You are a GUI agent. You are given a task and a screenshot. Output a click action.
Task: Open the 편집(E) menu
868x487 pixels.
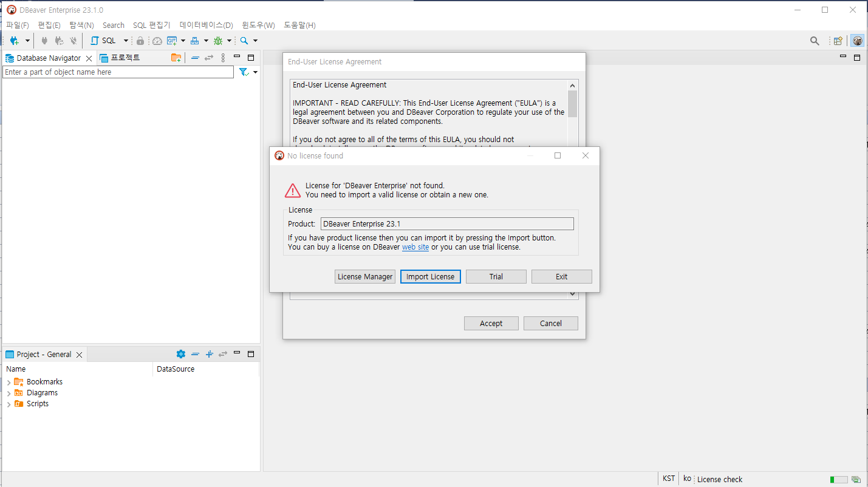(49, 26)
